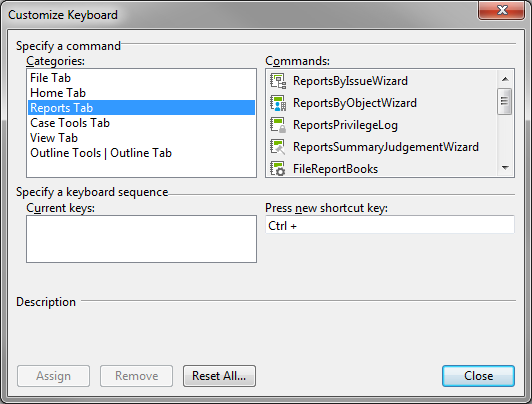Focus the Press new shortcut key field

point(390,225)
